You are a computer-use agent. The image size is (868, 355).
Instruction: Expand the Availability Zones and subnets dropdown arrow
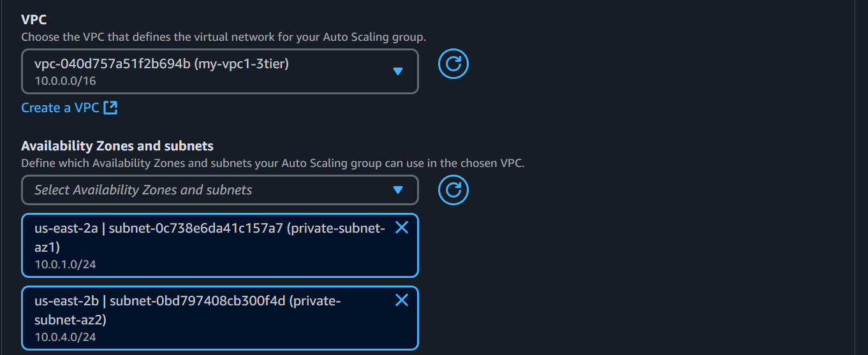pyautogui.click(x=398, y=190)
